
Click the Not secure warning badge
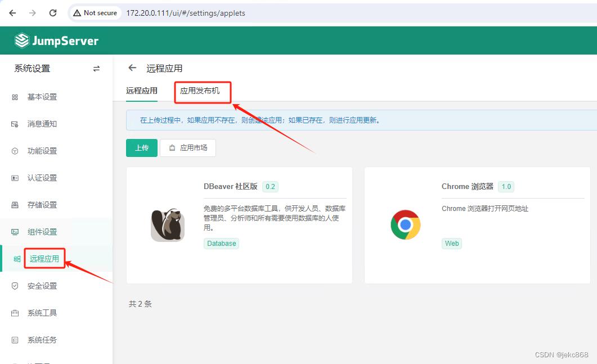(x=95, y=13)
